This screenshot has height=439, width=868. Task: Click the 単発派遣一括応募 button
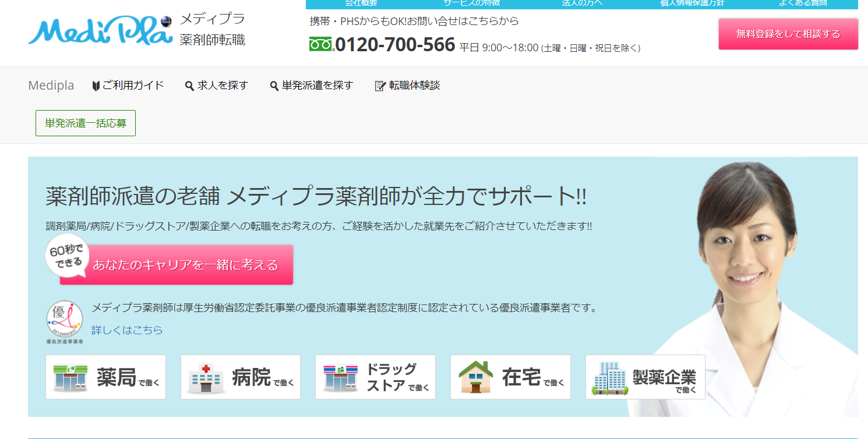(86, 123)
